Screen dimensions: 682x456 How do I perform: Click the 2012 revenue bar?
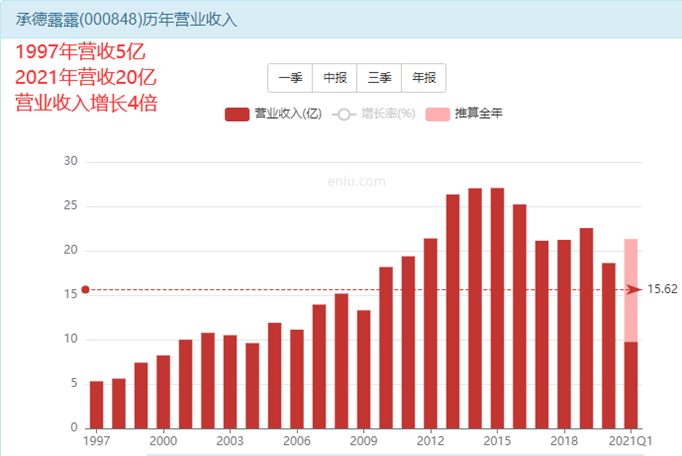(x=430, y=333)
